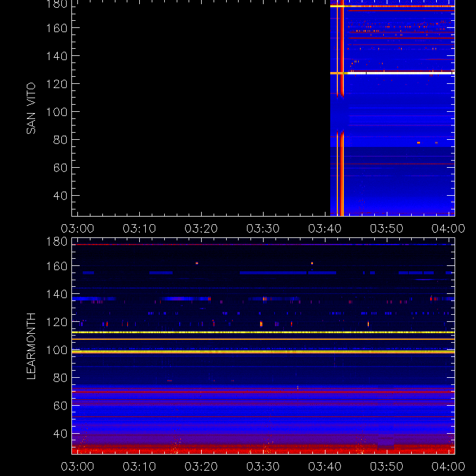This screenshot has height=476, width=476.
Task: Click 03:50 under the San Vito plot
Action: point(387,228)
